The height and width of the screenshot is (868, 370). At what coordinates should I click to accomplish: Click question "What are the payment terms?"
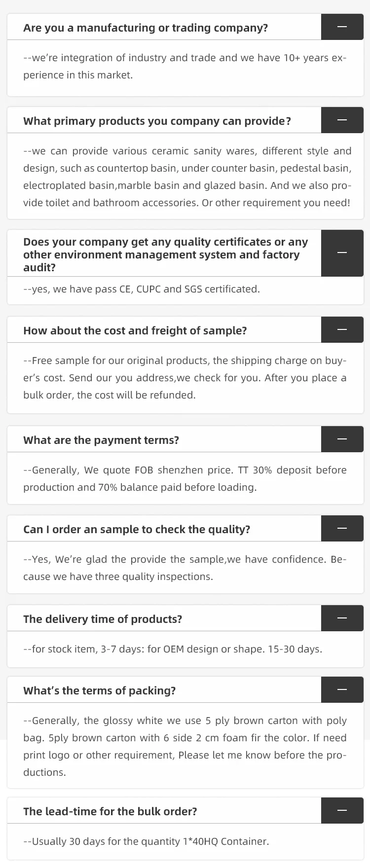101,440
